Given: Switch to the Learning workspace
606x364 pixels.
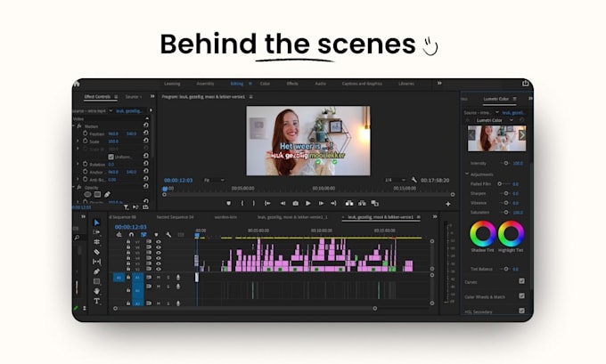Looking at the screenshot, I should tap(172, 84).
